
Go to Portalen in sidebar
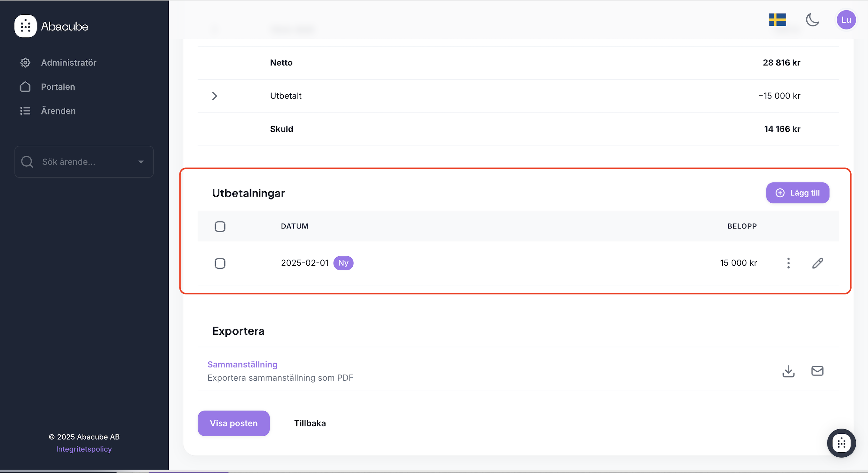pos(58,87)
